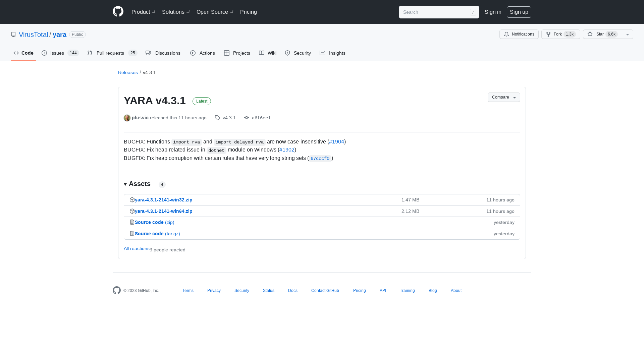Focus the Search input field
This screenshot has width=644, height=362.
pos(439,12)
